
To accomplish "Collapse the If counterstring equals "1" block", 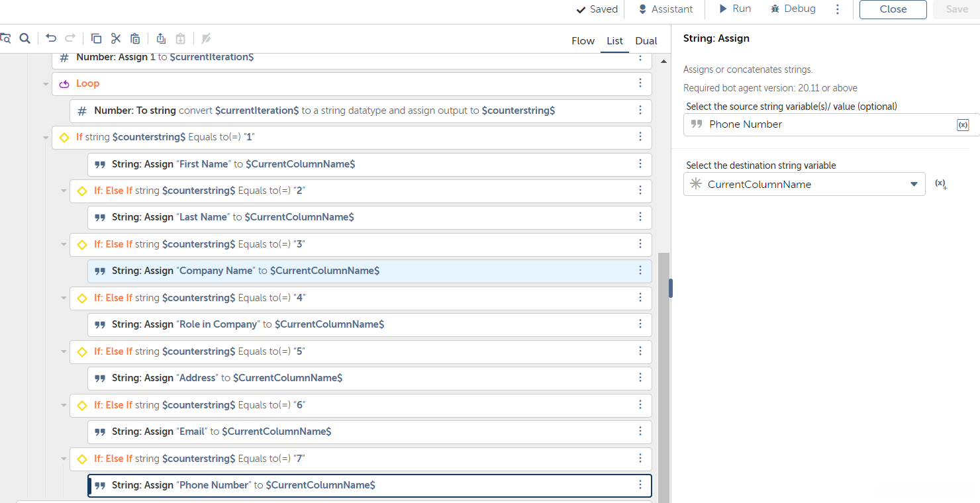I will point(46,138).
